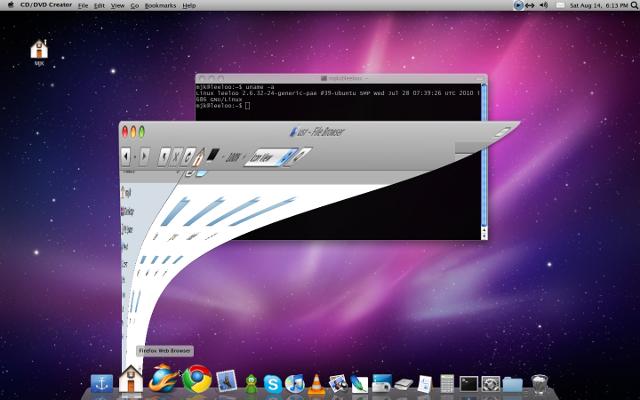
Task: Open Firefox Web Browser from the dock
Action: click(x=161, y=379)
